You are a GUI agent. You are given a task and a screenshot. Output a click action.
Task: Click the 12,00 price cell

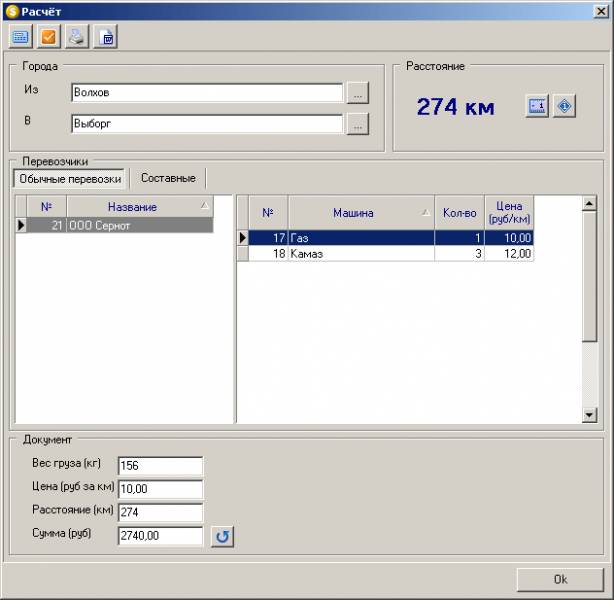coord(509,253)
